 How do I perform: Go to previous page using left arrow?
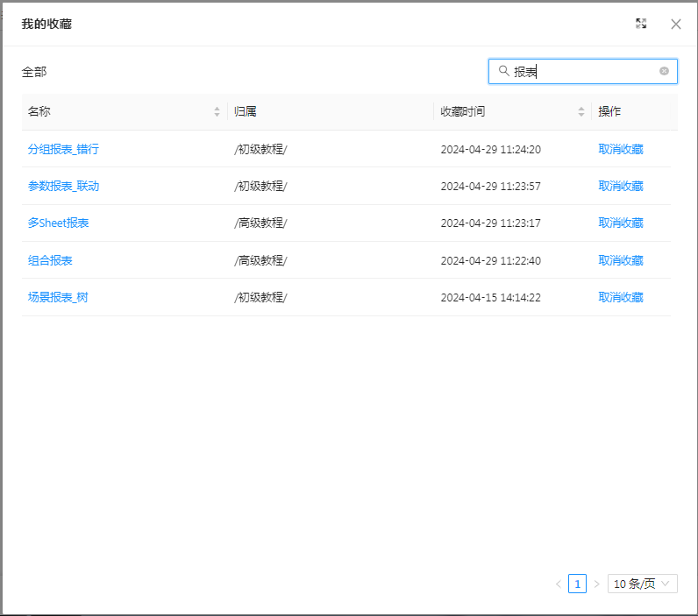[558, 584]
